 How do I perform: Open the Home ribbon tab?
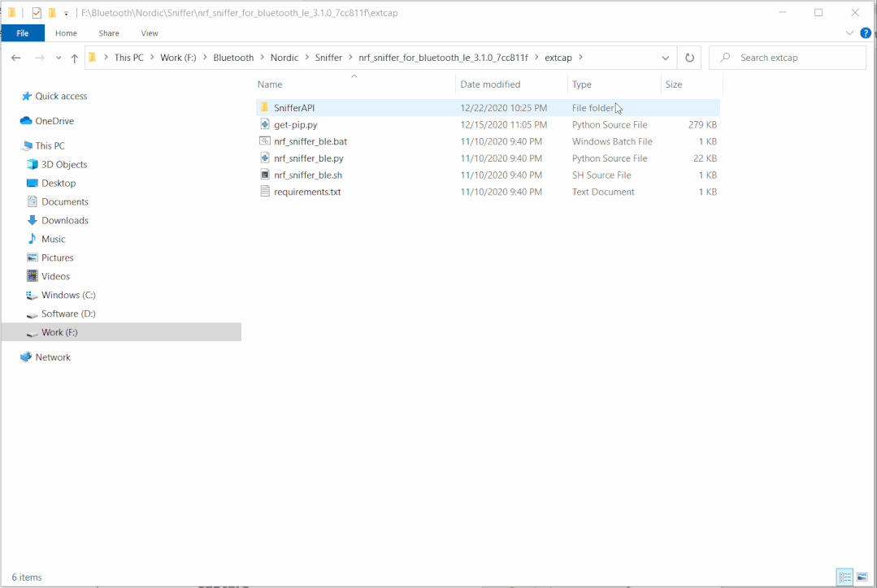(x=66, y=33)
